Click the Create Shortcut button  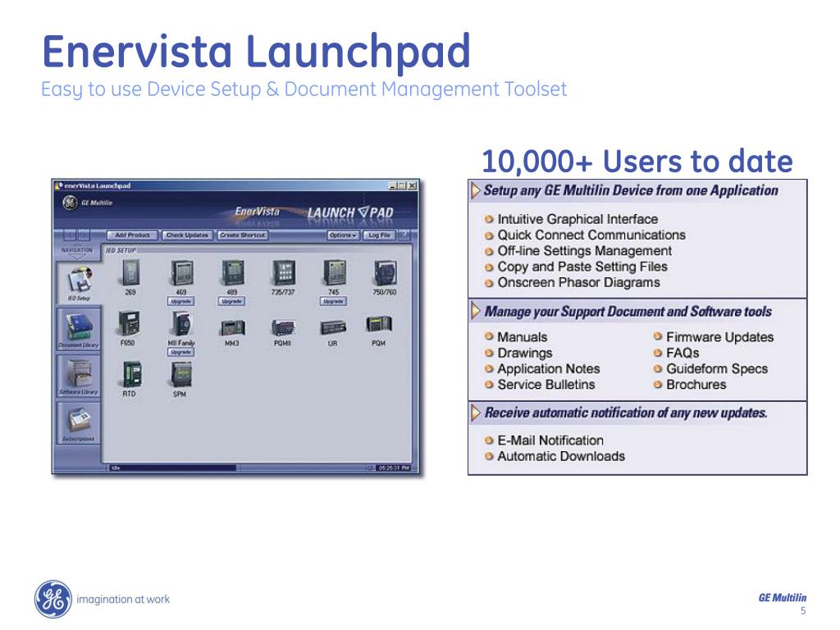tap(243, 235)
